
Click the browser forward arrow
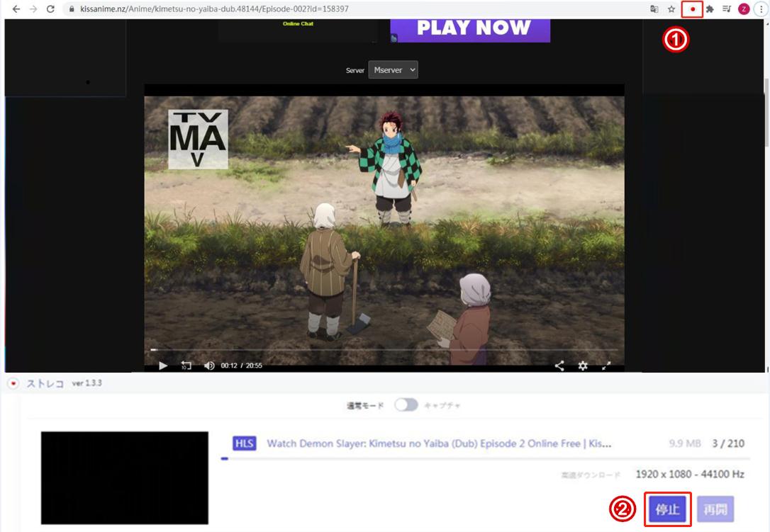tap(33, 9)
